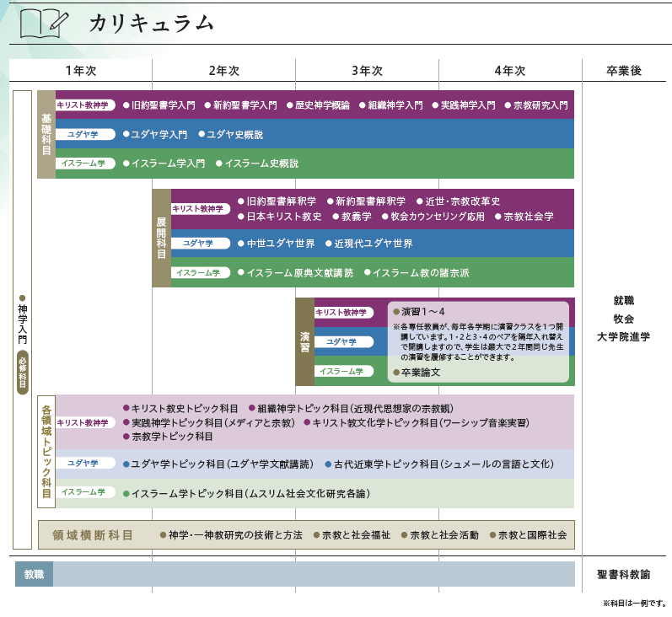Click the 神学入門 vertical text
Viewport: 672px width, 617px height.
pyautogui.click(x=23, y=324)
